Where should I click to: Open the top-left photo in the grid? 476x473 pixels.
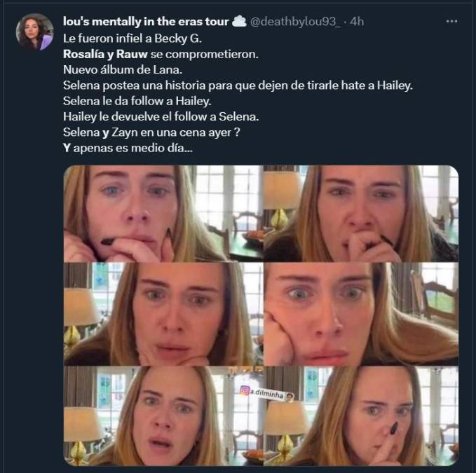[x=162, y=213]
